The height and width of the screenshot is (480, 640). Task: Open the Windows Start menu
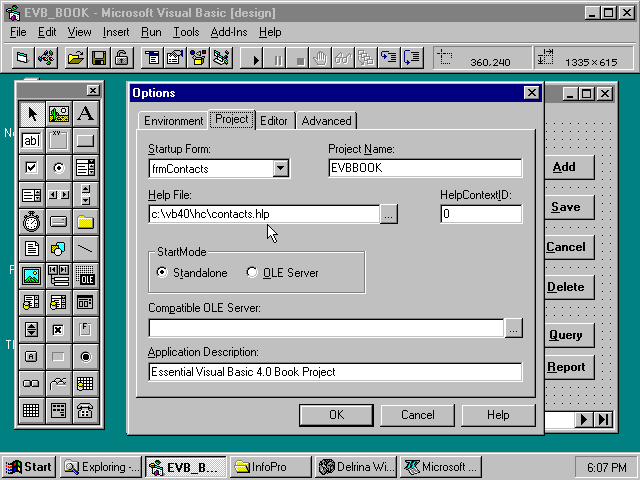click(29, 467)
